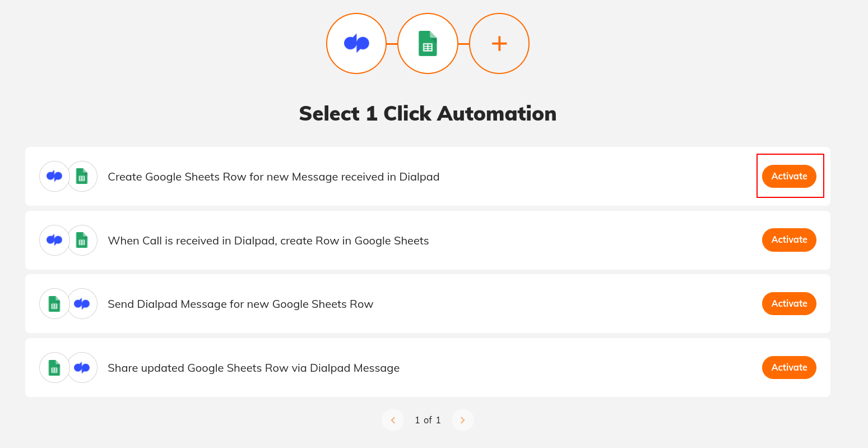Click Sheets icon in Share updated Row card
868x448 pixels.
pos(54,367)
